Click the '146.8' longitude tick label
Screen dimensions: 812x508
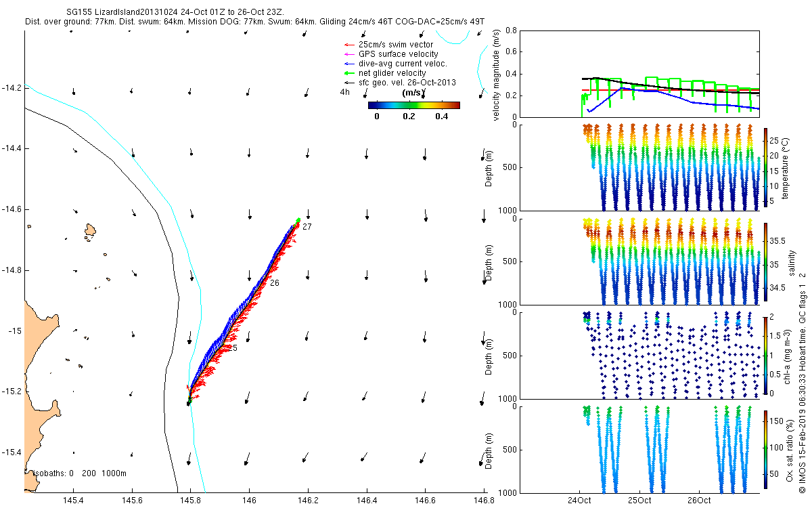click(483, 501)
